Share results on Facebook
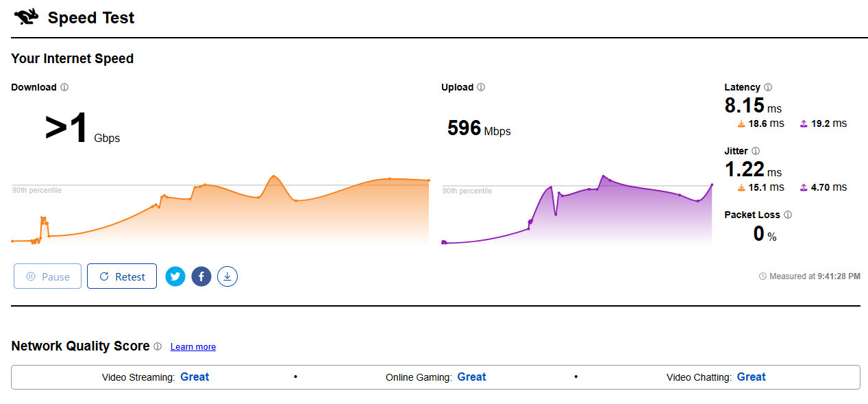 201,276
